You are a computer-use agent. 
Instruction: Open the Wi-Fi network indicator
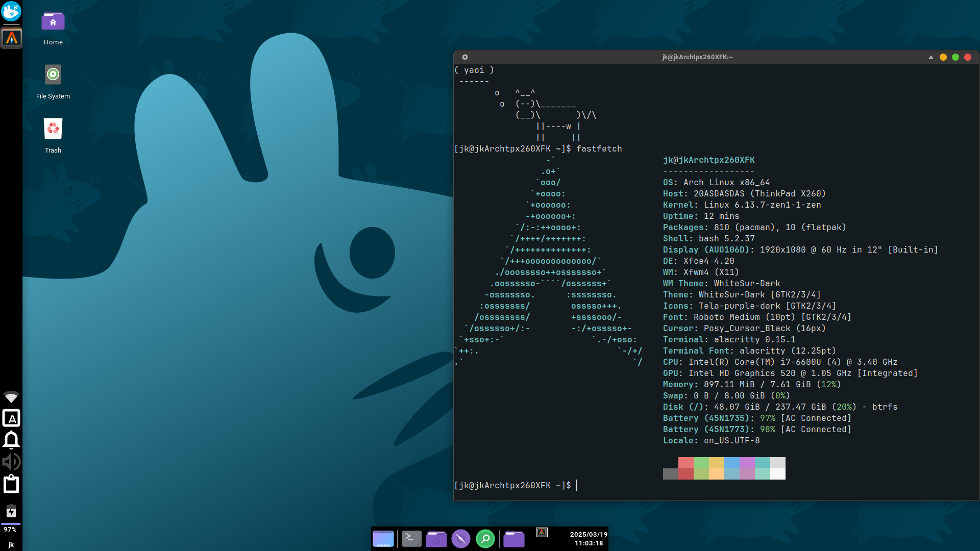click(11, 396)
